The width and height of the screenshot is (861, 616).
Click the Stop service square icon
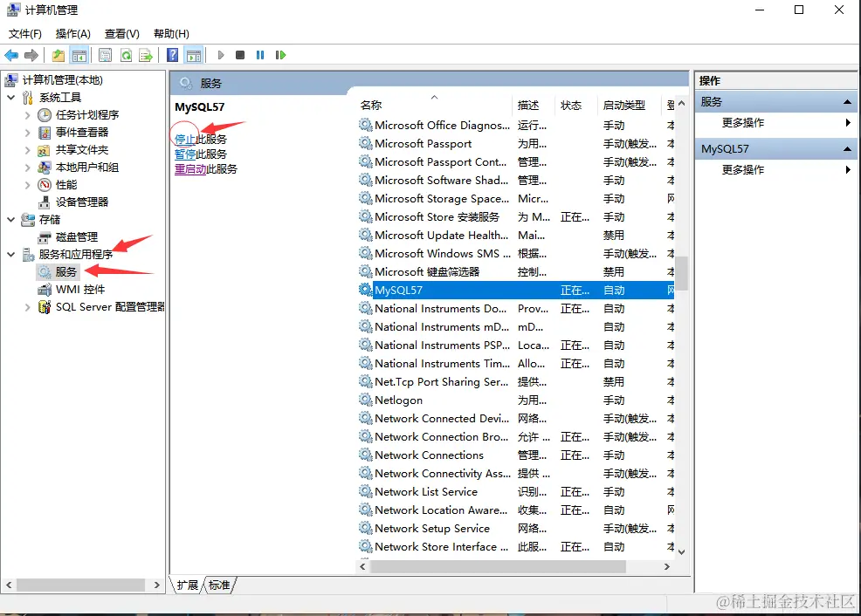pyautogui.click(x=240, y=55)
